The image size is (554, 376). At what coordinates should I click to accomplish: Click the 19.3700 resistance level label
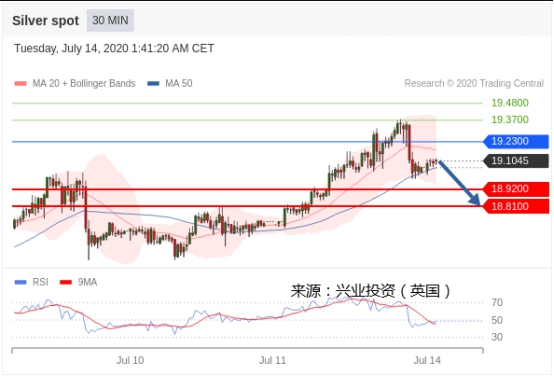[510, 119]
